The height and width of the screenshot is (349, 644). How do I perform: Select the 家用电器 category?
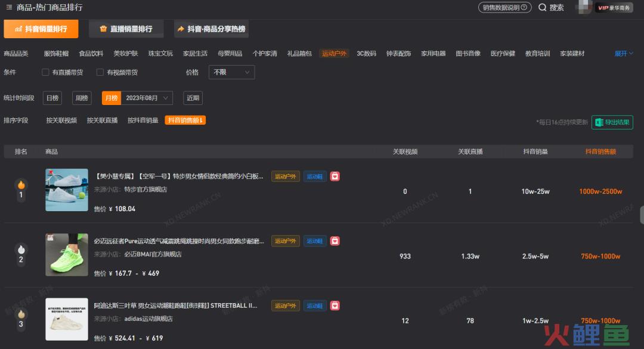434,54
